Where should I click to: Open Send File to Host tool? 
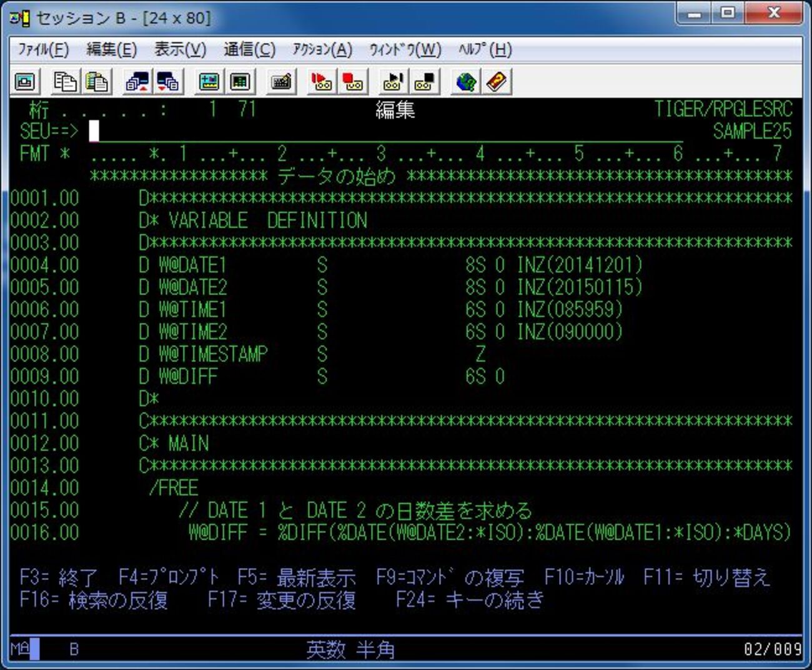tap(137, 82)
